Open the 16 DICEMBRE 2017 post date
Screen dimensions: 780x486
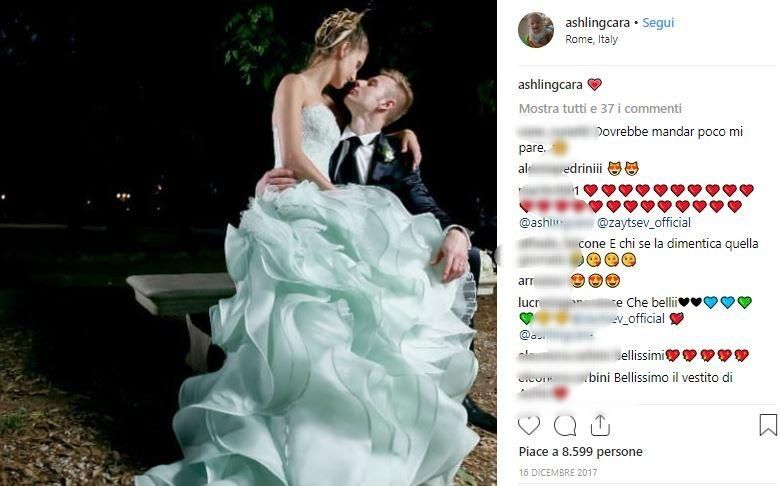(558, 472)
